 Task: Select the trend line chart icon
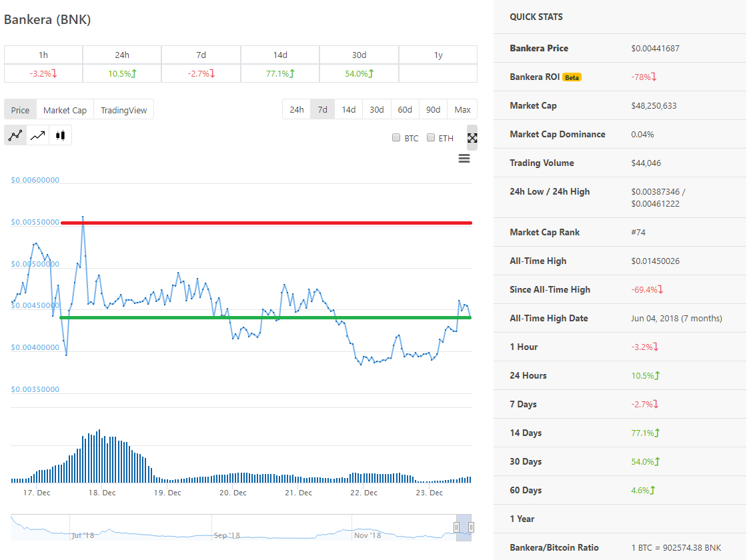pyautogui.click(x=37, y=135)
